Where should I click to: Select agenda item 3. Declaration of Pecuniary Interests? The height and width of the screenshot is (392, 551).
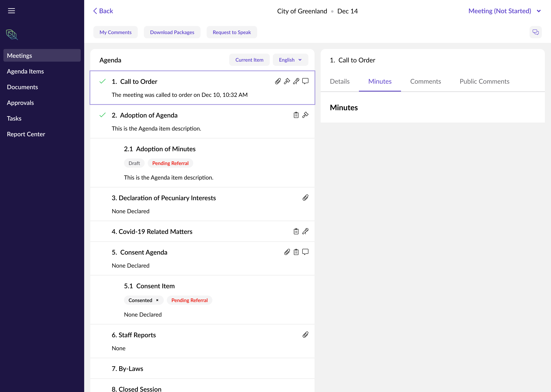point(202,204)
